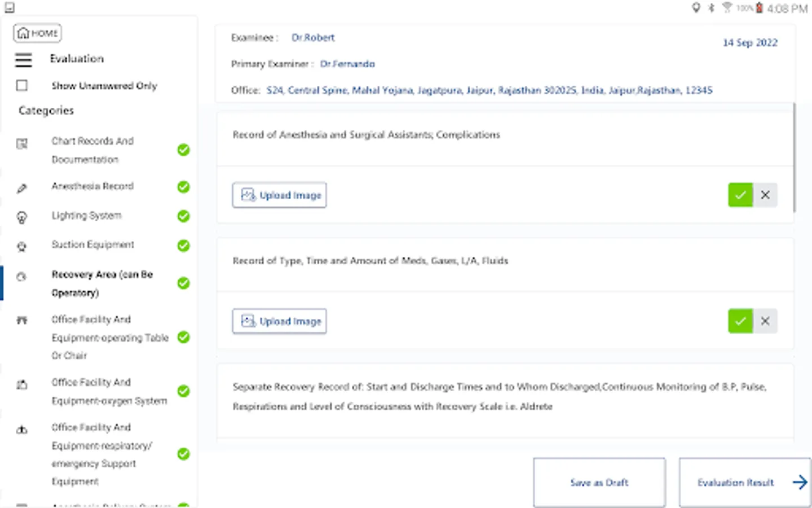Open Evaluation Result page

coord(744,483)
